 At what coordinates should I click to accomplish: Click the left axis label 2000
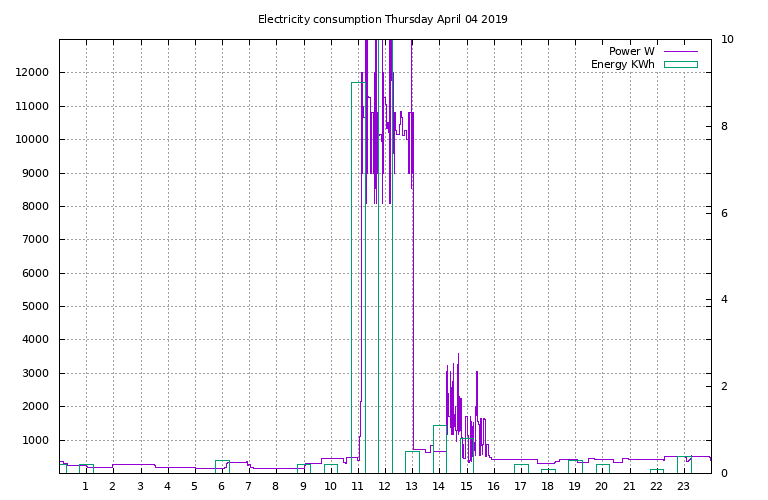[x=35, y=406]
